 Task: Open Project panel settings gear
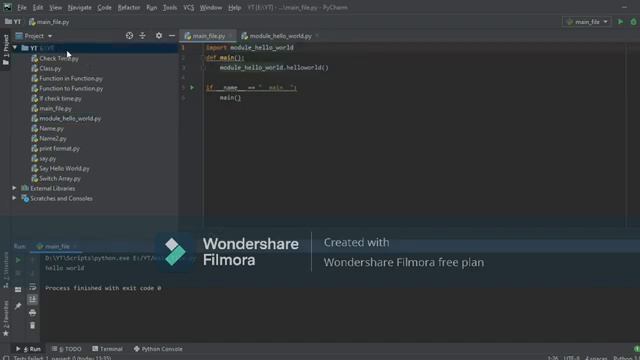pos(159,36)
